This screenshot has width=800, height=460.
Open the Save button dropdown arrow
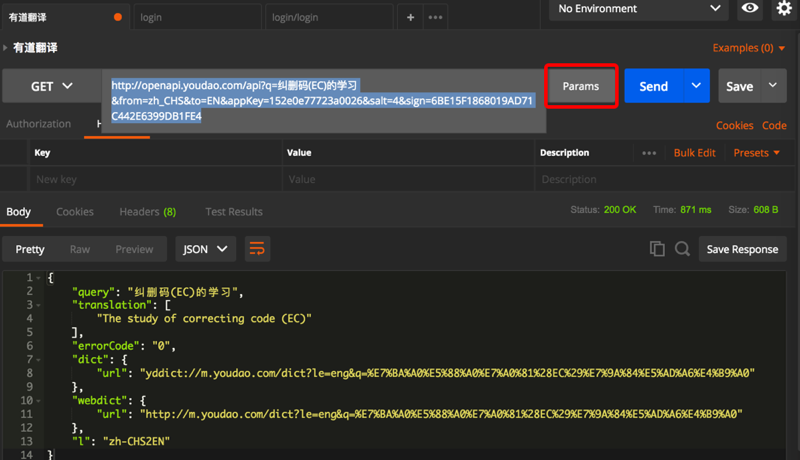click(773, 86)
